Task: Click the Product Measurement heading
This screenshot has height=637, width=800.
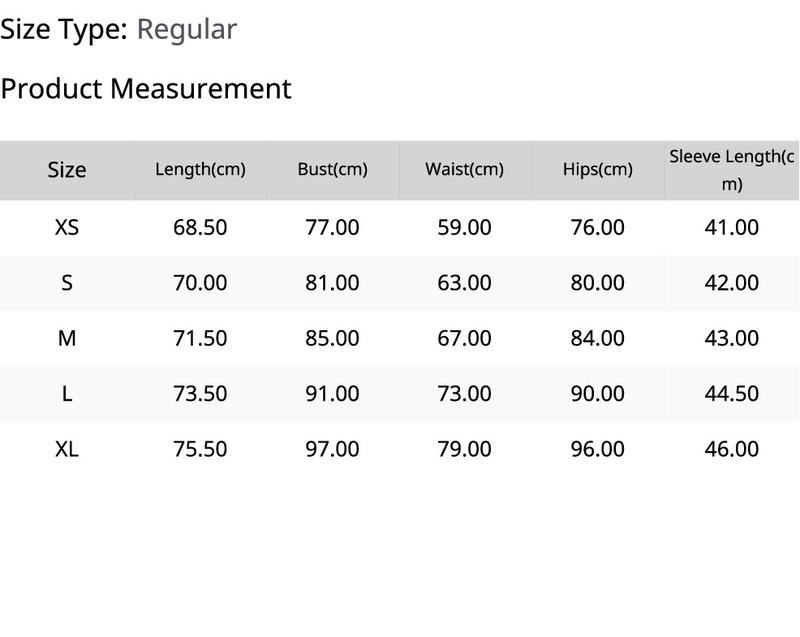Action: tap(146, 89)
